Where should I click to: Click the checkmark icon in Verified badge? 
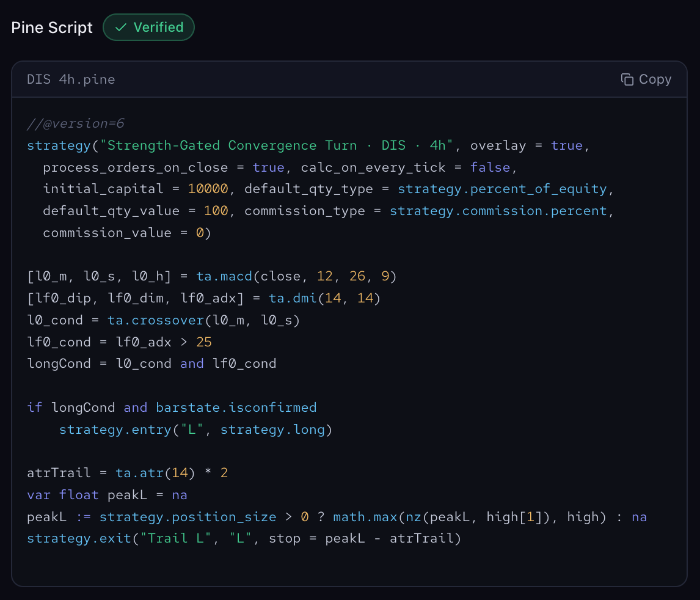120,27
